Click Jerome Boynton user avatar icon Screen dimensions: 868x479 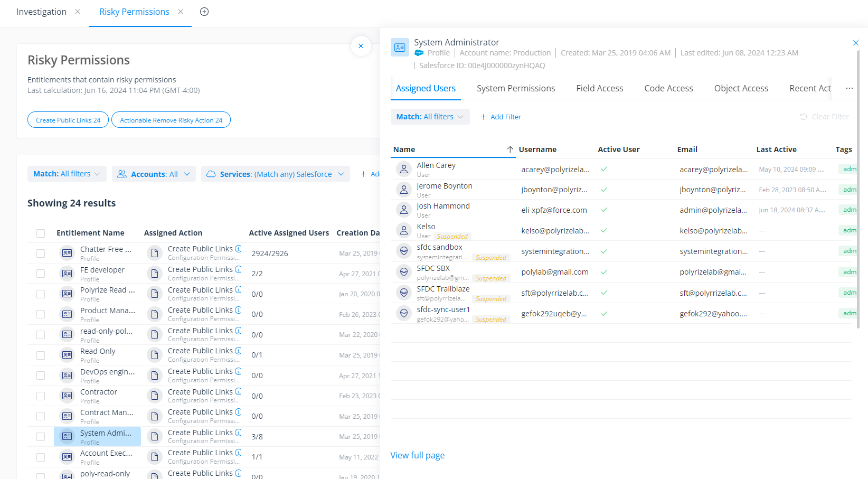coord(404,190)
